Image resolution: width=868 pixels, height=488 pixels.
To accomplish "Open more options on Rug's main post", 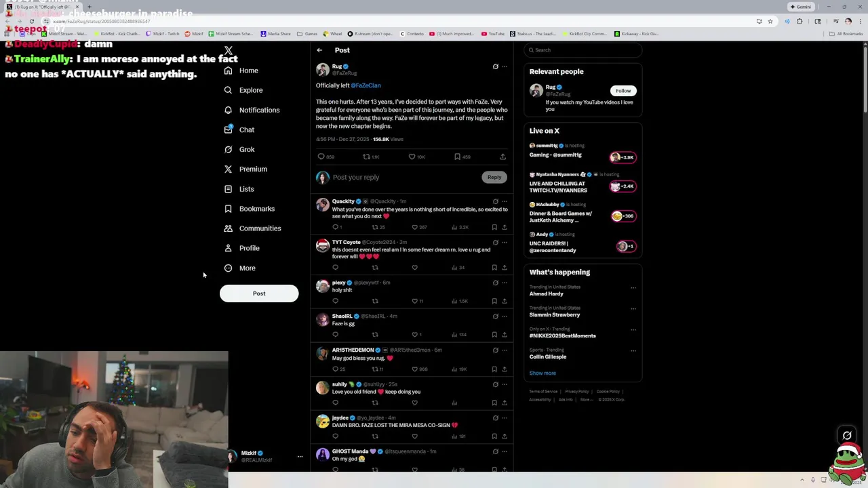I will [505, 66].
